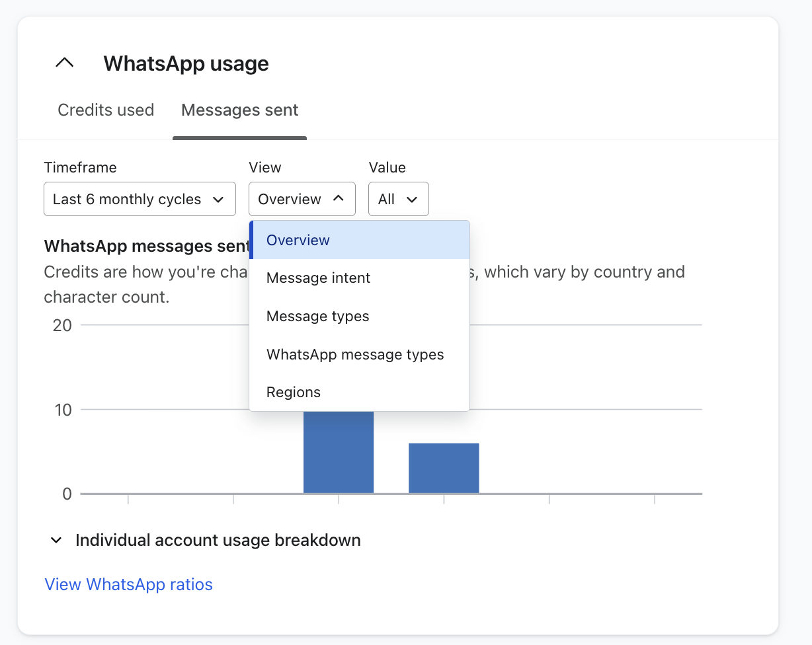812x645 pixels.
Task: Close the View dropdown showing Overview
Action: pyautogui.click(x=302, y=199)
